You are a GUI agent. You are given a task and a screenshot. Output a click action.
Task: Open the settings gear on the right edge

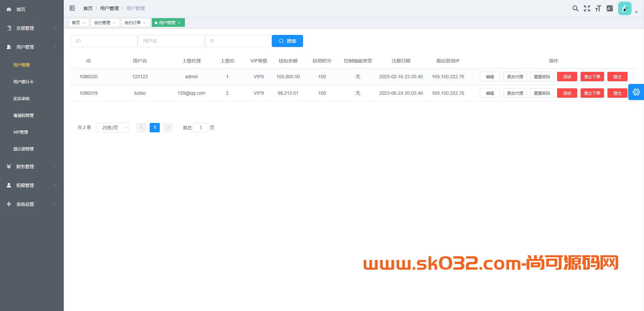[636, 92]
